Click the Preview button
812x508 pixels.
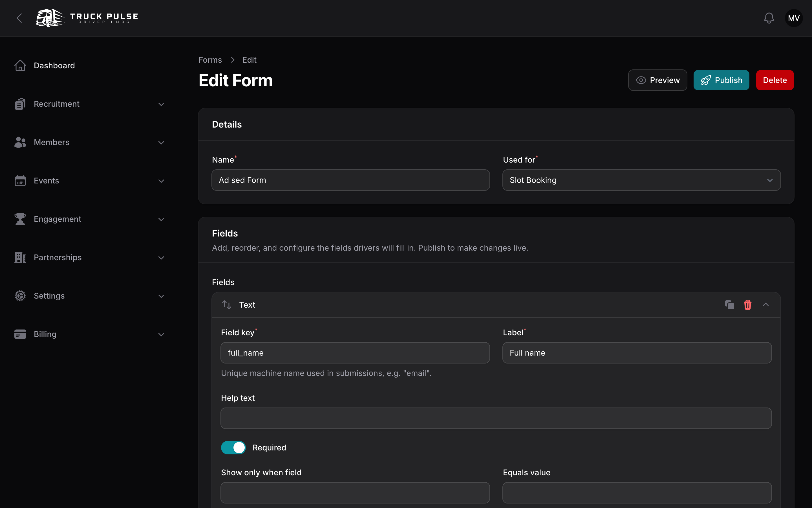pos(657,80)
